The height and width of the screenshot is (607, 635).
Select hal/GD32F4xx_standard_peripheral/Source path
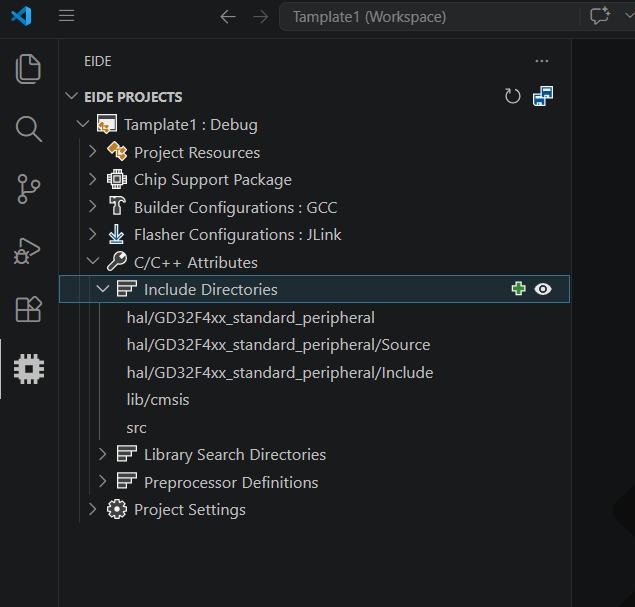[x=279, y=345]
